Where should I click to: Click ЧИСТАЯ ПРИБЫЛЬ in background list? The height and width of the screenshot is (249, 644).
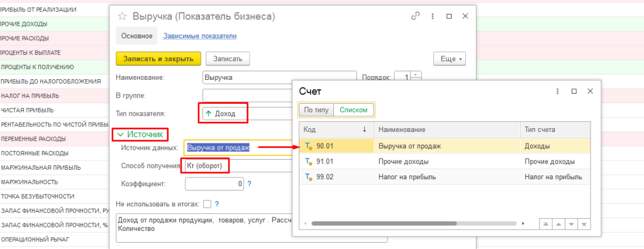(x=28, y=110)
